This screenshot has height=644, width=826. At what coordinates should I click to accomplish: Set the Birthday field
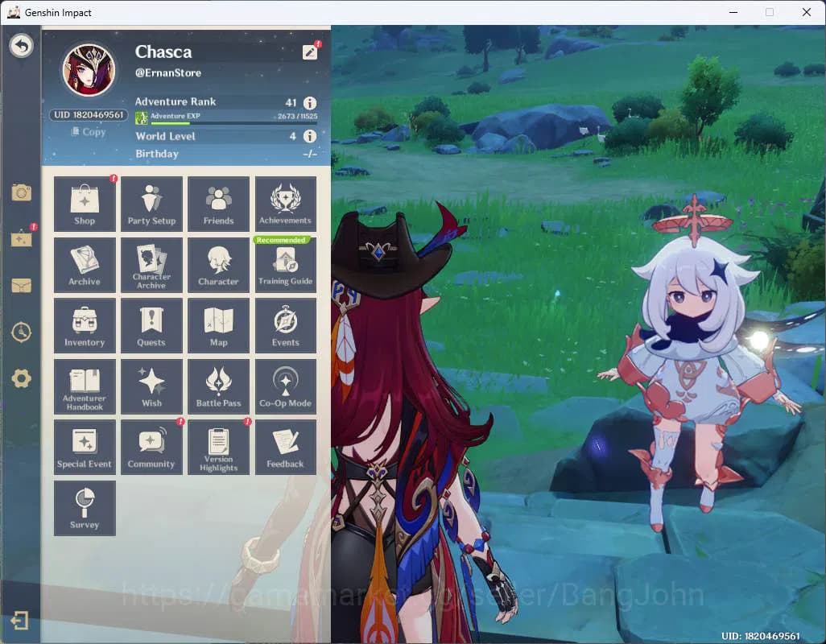click(x=226, y=154)
